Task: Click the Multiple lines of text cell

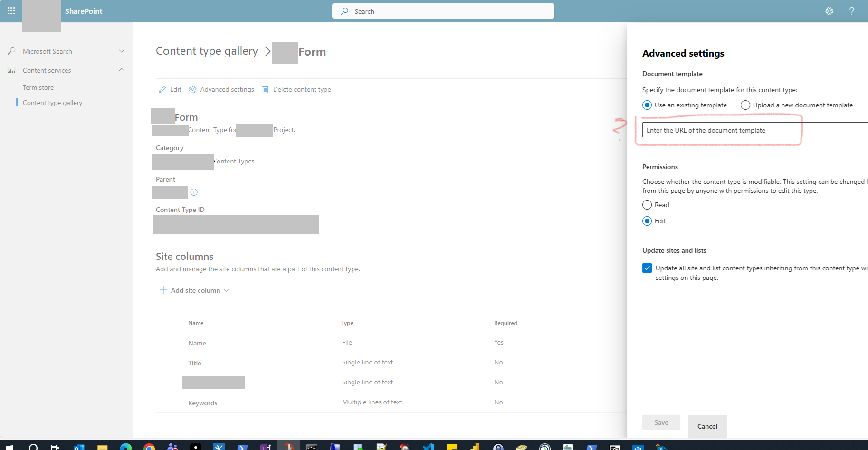Action: coord(372,402)
